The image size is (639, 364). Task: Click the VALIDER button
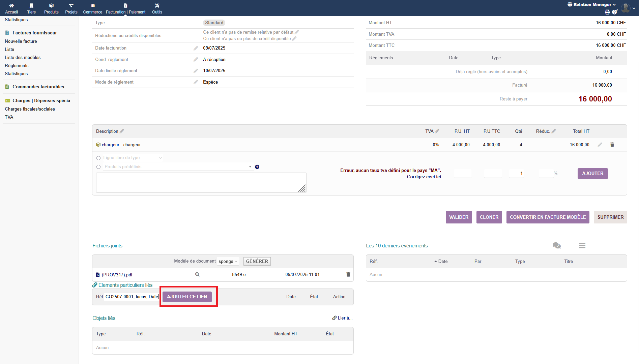[x=459, y=217]
